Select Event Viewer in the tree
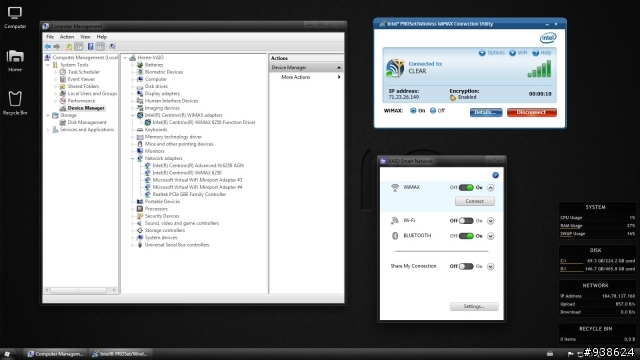Screen dimensions: 640x360 [x=81, y=79]
